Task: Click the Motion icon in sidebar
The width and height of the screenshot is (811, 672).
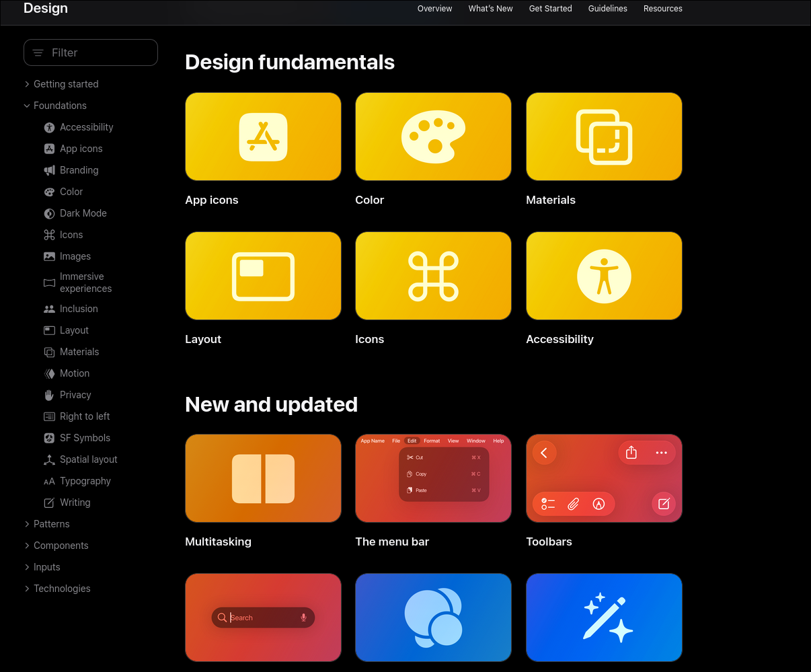Action: coord(49,373)
